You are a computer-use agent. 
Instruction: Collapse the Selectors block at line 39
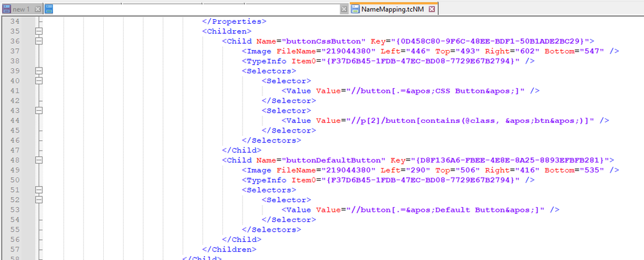(x=39, y=71)
